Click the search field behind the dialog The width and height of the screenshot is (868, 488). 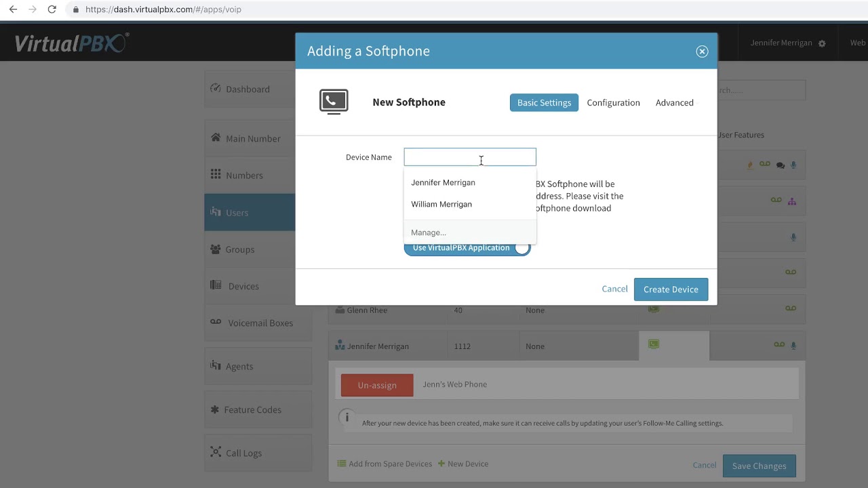click(761, 90)
